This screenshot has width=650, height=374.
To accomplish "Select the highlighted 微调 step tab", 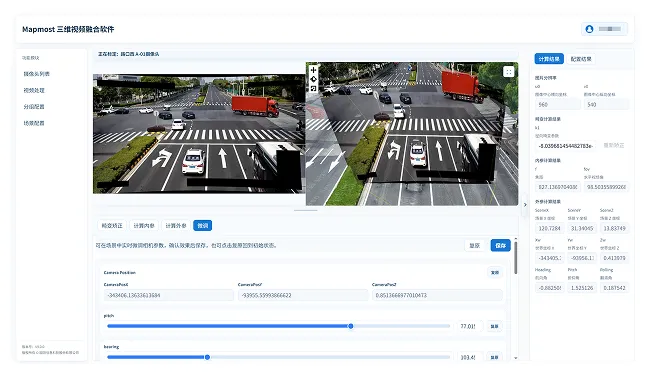I will (x=203, y=226).
